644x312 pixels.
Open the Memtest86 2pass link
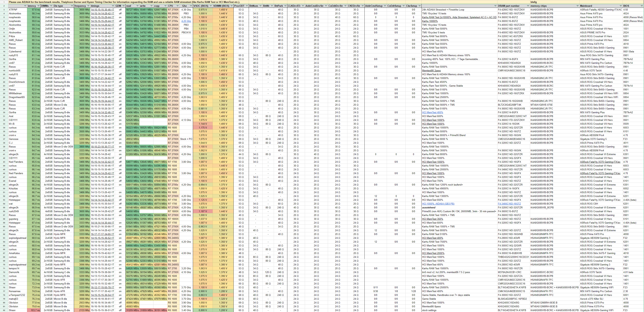tap(431, 71)
